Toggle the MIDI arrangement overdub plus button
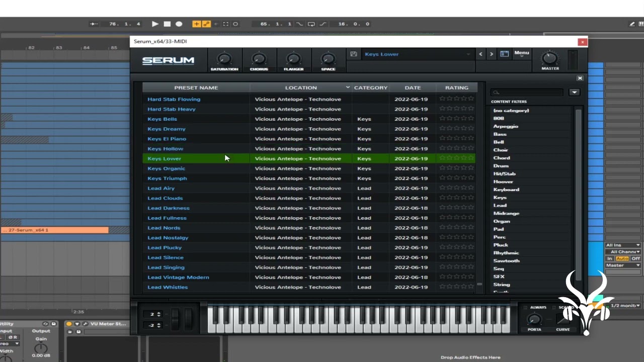 pos(196,24)
